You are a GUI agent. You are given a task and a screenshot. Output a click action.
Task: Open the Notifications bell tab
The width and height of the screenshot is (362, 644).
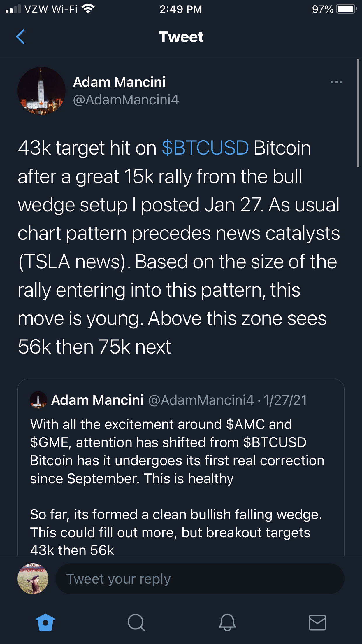(227, 622)
